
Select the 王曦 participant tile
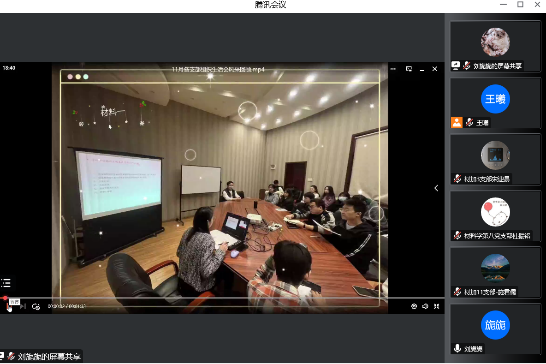click(x=495, y=103)
